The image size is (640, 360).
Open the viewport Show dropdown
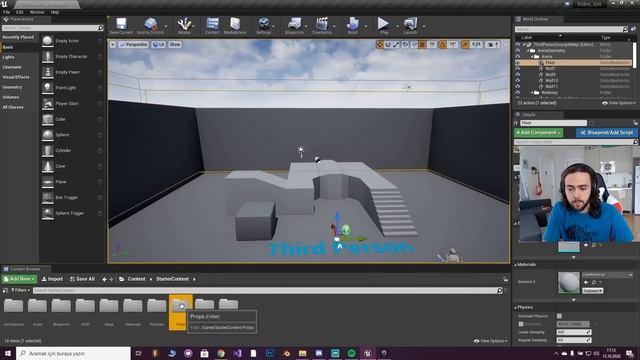(174, 44)
